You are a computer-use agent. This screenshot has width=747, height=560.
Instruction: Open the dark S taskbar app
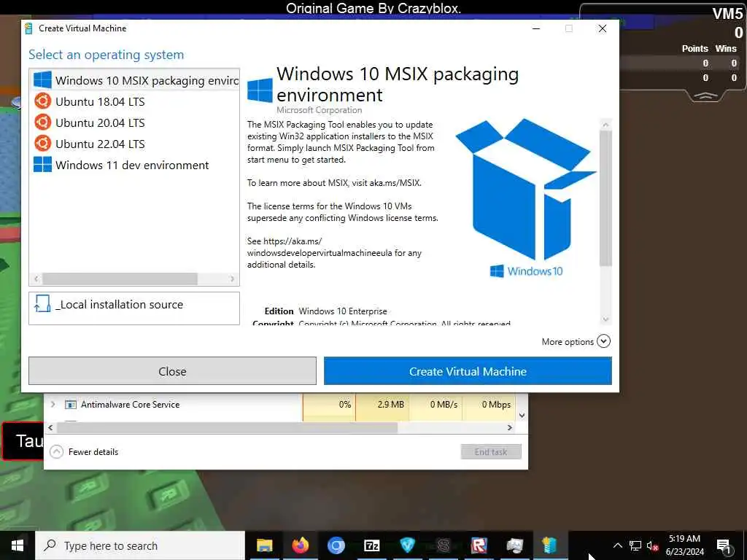pyautogui.click(x=443, y=545)
